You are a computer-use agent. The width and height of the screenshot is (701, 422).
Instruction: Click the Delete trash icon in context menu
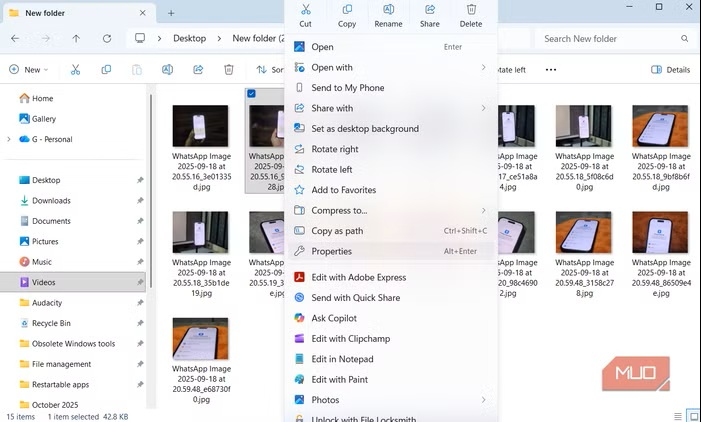coord(470,10)
